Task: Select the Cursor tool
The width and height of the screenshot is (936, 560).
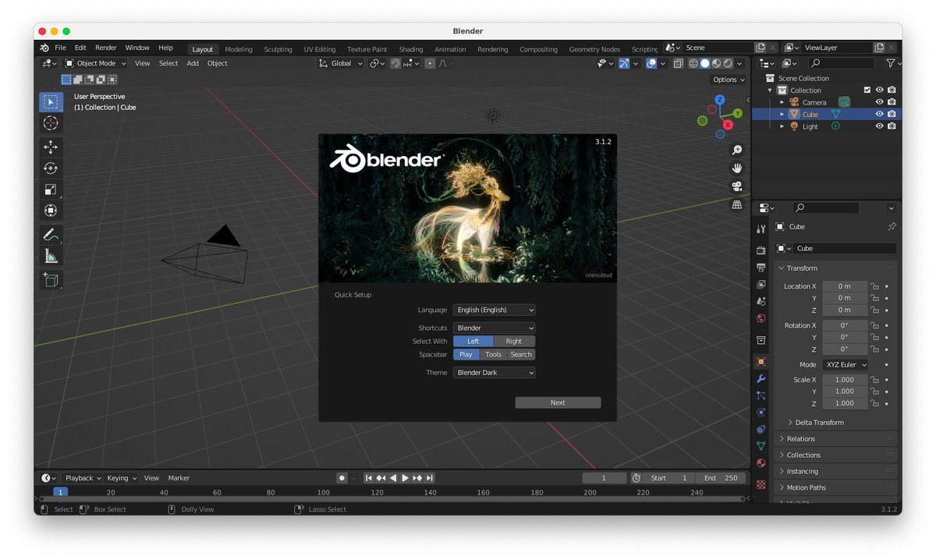Action: [51, 123]
